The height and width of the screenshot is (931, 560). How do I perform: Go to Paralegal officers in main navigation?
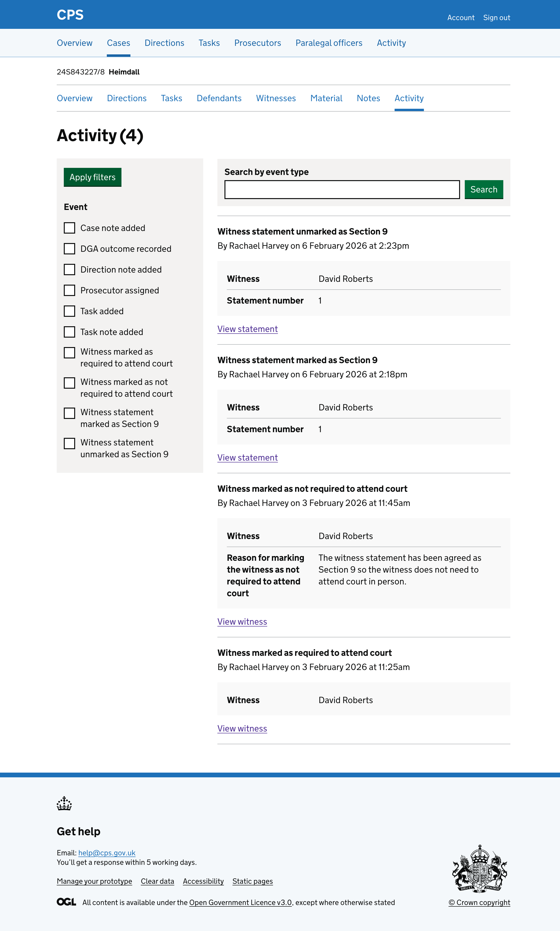[329, 43]
